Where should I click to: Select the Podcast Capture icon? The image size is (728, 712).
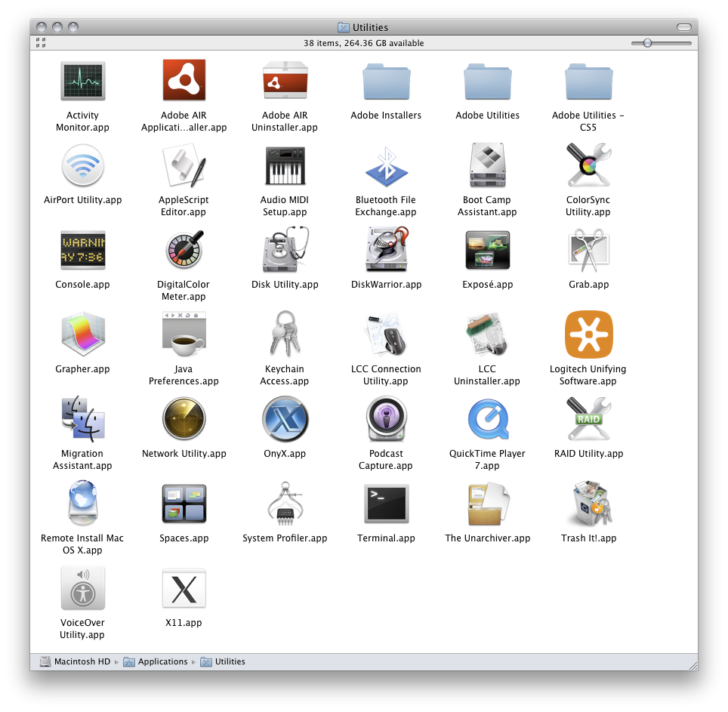click(387, 418)
